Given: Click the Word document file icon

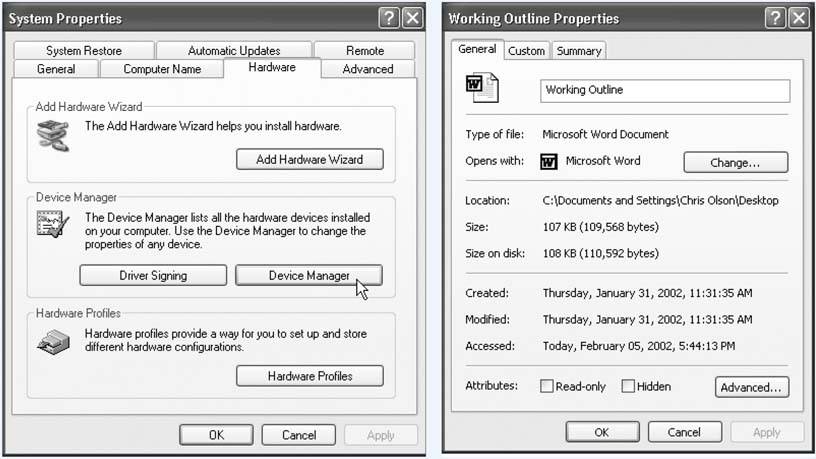Looking at the screenshot, I should pos(482,87).
